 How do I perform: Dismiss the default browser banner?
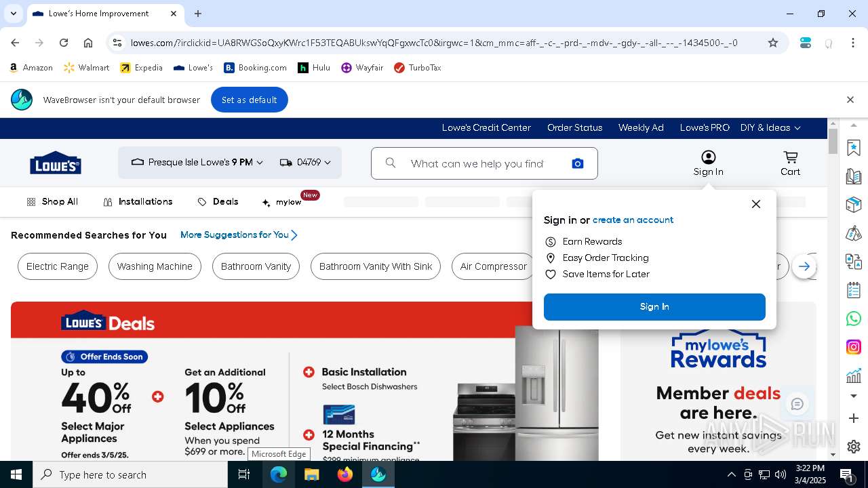click(x=850, y=100)
